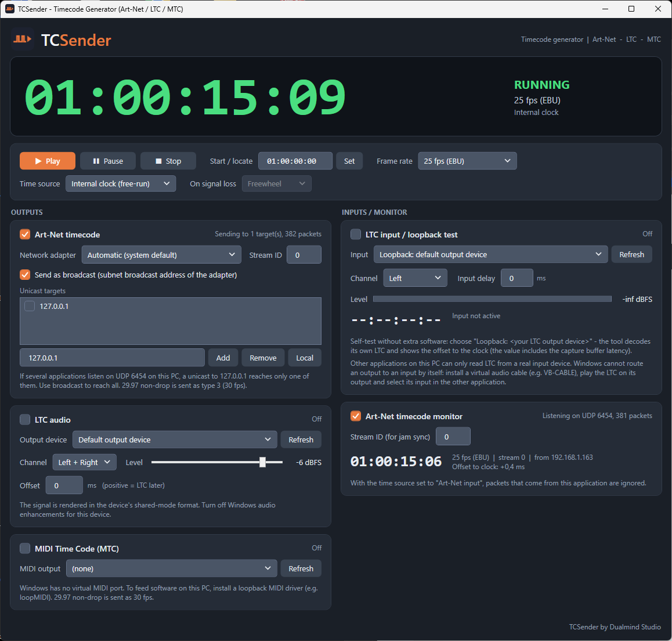
Task: Click the TCSender logo icon
Action: 22,39
